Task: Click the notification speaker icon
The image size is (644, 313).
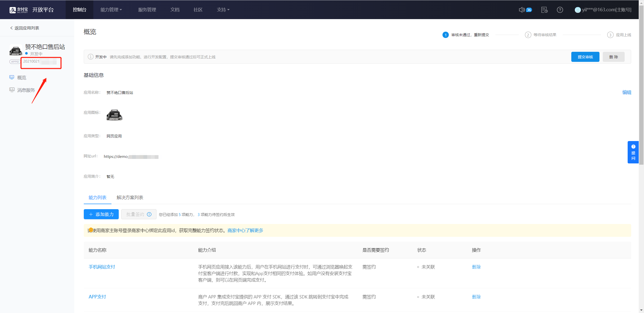Action: [x=522, y=10]
